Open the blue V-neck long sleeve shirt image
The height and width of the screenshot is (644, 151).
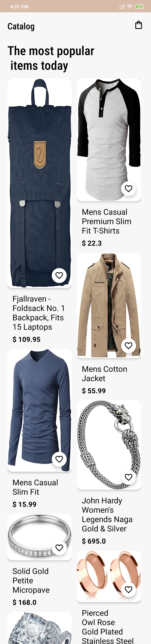[x=40, y=410]
